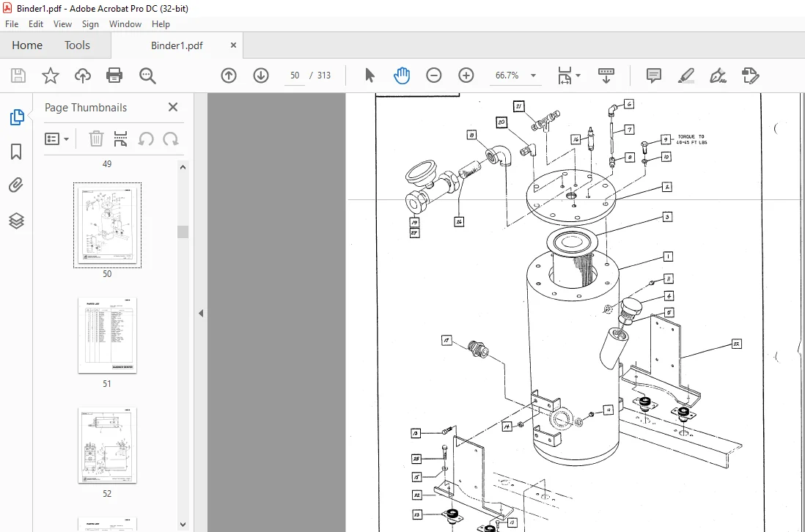The height and width of the screenshot is (532, 805).
Task: Click the star bookmark icon in toolbar
Action: [x=51, y=75]
